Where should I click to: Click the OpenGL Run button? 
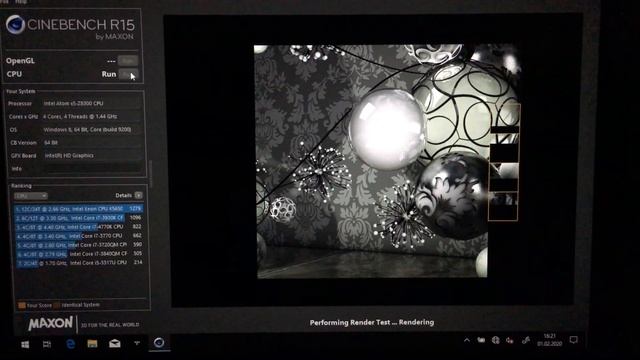128,61
